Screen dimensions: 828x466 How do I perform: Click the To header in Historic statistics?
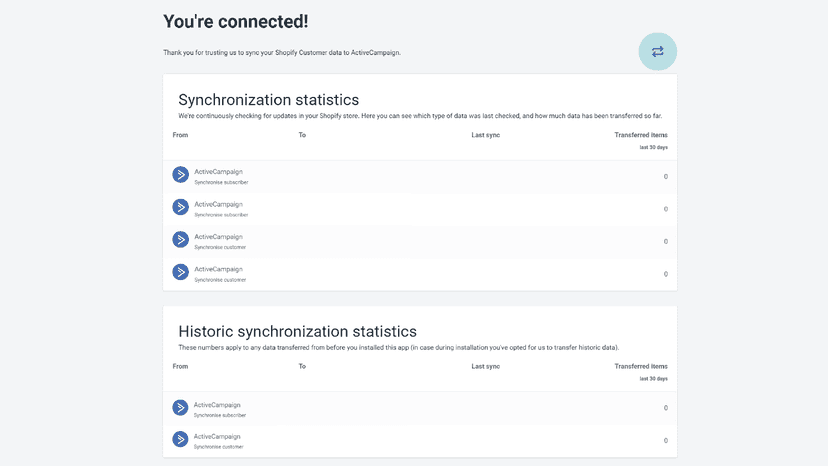tap(302, 366)
